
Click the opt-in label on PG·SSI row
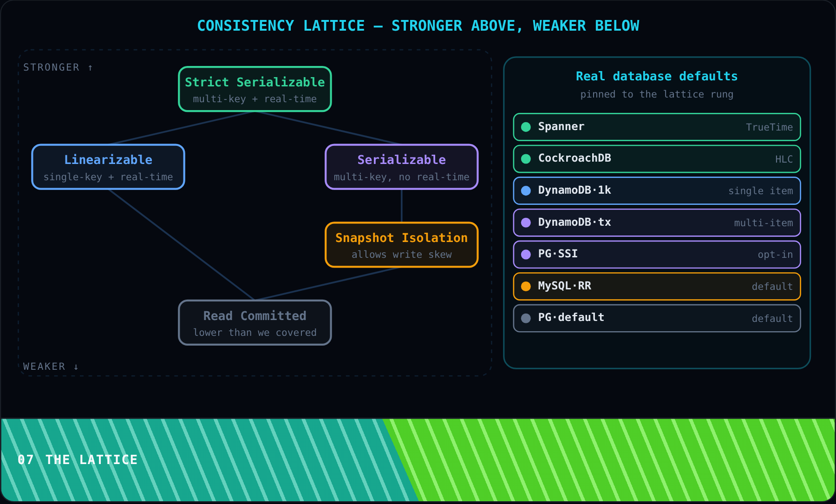pyautogui.click(x=775, y=255)
